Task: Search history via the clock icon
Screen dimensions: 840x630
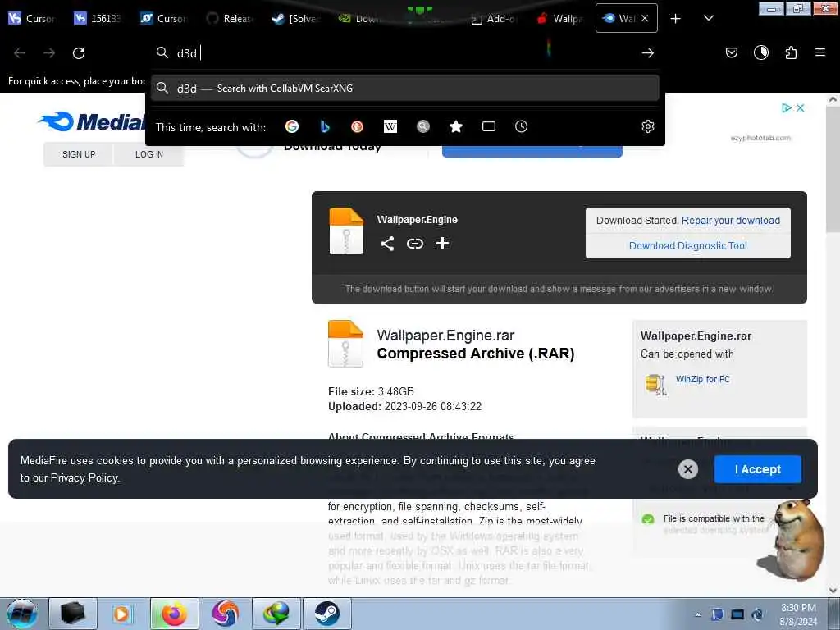Action: [521, 126]
